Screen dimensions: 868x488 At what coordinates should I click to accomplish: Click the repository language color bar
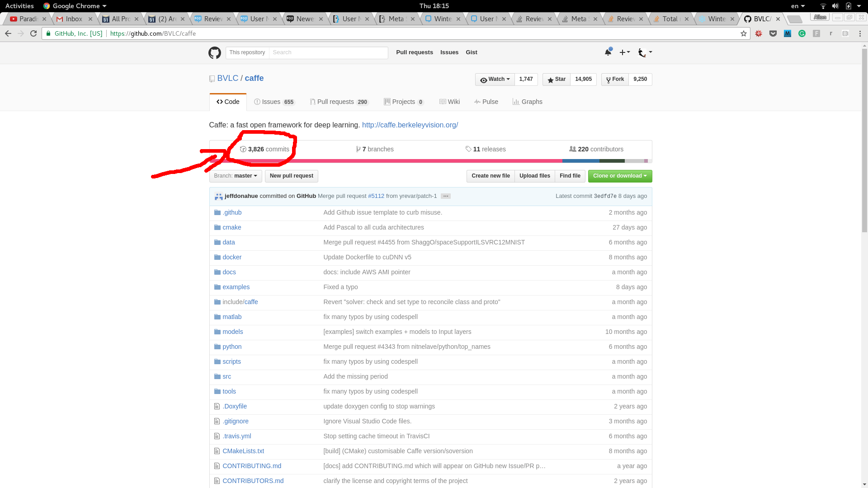[x=407, y=161]
